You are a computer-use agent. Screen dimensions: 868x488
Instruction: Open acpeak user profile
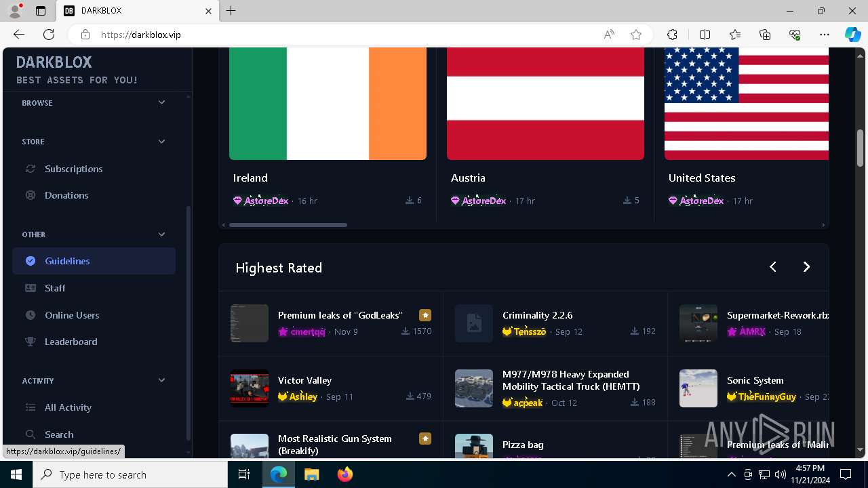[x=528, y=403]
